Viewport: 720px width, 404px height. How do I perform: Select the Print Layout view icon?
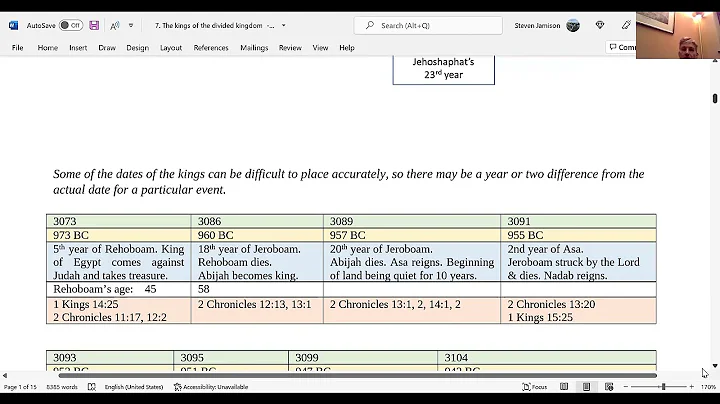[x=586, y=387]
